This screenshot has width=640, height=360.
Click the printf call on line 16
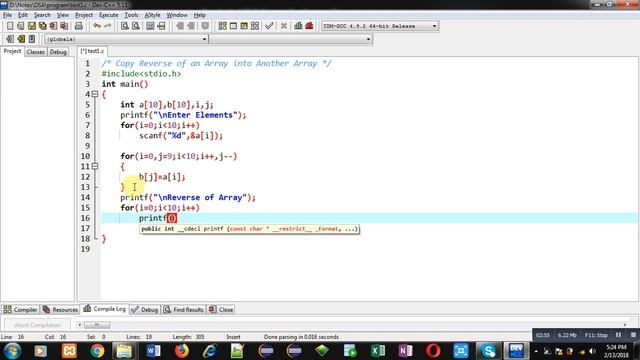pyautogui.click(x=158, y=218)
